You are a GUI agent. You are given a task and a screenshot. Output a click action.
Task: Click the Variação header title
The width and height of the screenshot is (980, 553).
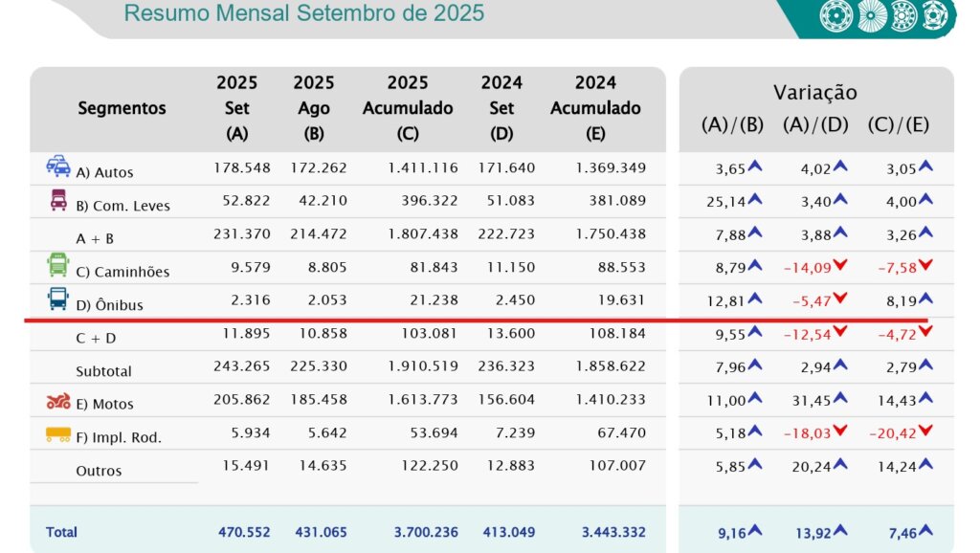[x=815, y=93]
